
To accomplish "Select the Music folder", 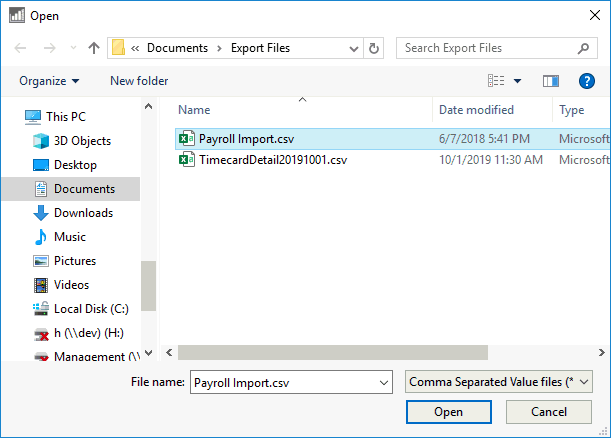I will pyautogui.click(x=69, y=237).
